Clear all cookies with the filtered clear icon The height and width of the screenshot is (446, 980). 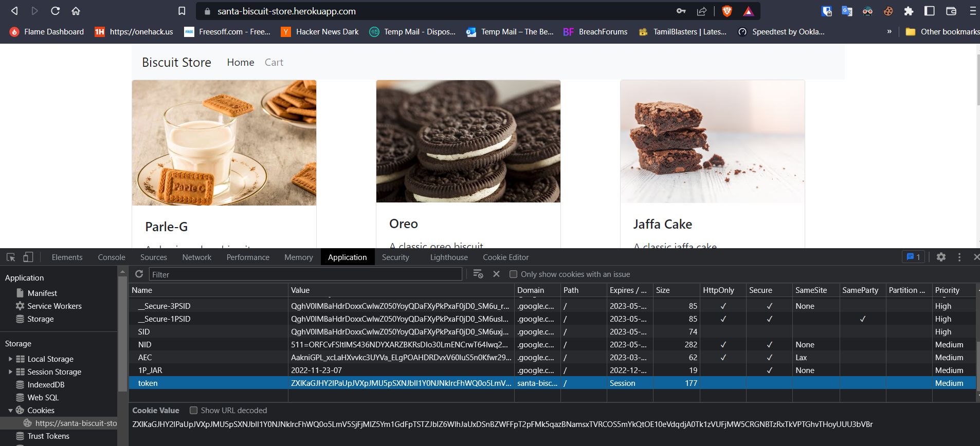tap(478, 274)
